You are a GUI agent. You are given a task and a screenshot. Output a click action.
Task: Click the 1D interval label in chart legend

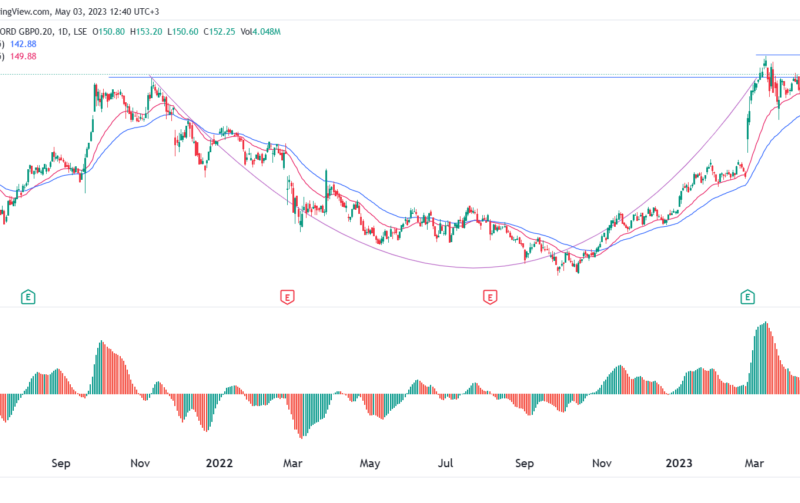63,32
